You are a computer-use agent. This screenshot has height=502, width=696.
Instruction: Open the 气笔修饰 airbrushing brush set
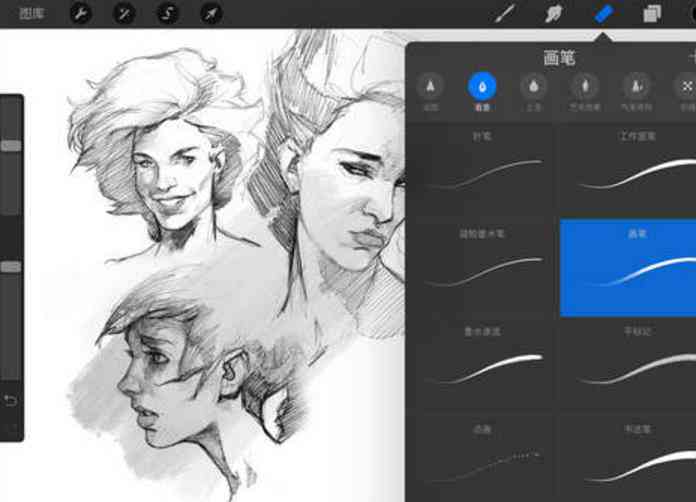[637, 92]
